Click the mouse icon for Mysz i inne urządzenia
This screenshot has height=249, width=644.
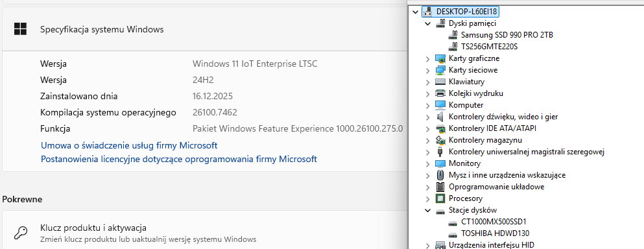(x=440, y=175)
